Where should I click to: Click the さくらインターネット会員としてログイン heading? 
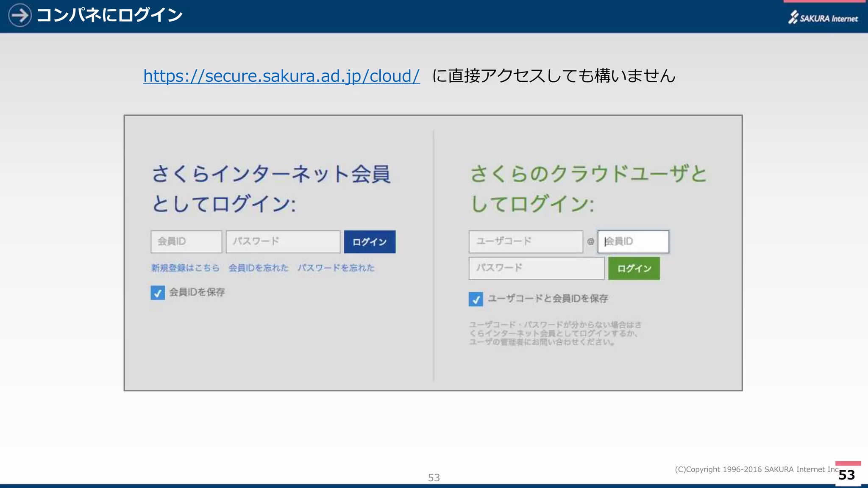[x=271, y=189]
